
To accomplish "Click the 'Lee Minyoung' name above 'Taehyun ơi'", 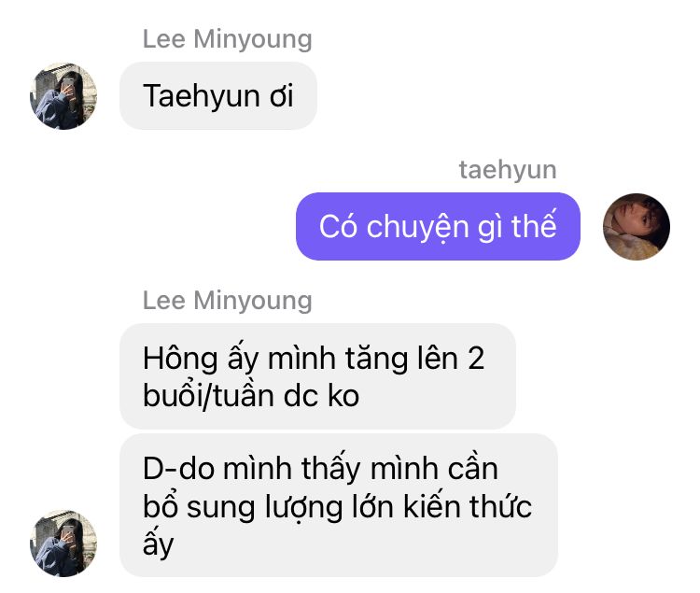I will click(227, 39).
